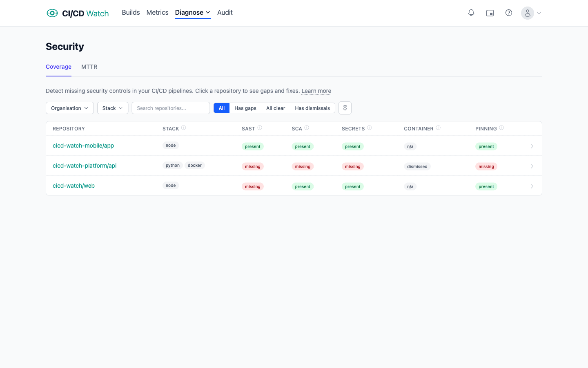The image size is (588, 368).
Task: Show info for the STACK column
Action: [x=184, y=128]
